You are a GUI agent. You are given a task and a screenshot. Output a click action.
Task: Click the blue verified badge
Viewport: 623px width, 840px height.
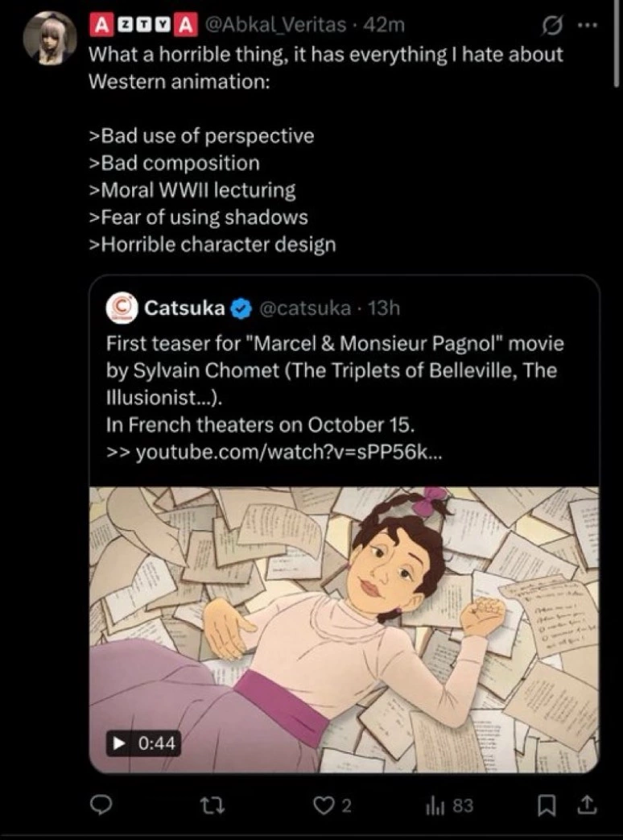click(x=241, y=308)
